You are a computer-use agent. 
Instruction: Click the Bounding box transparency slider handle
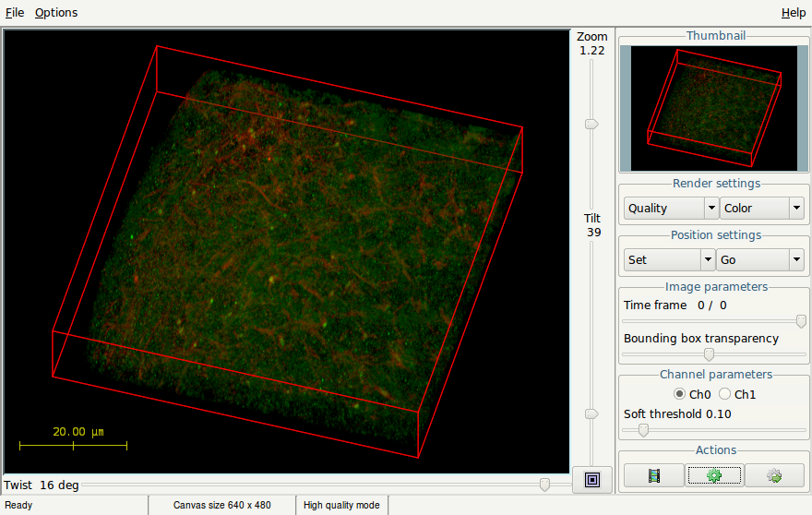tap(709, 354)
